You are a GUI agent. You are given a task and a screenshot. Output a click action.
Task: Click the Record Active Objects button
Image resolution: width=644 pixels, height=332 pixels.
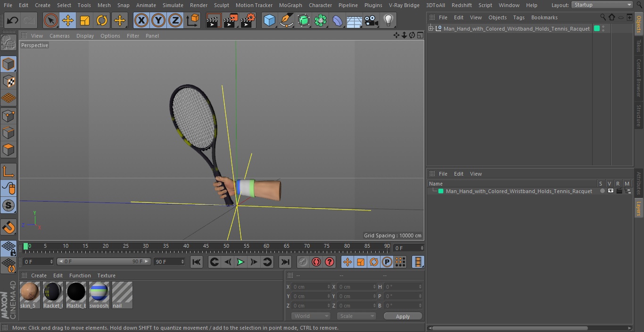pyautogui.click(x=303, y=262)
